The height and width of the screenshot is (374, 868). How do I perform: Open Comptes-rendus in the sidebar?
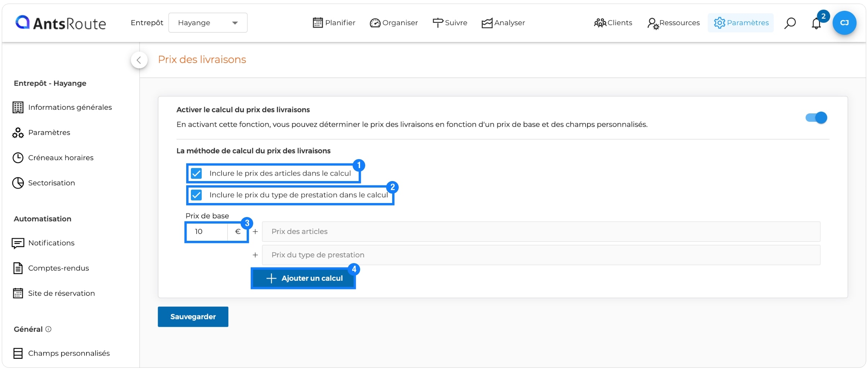point(51,268)
